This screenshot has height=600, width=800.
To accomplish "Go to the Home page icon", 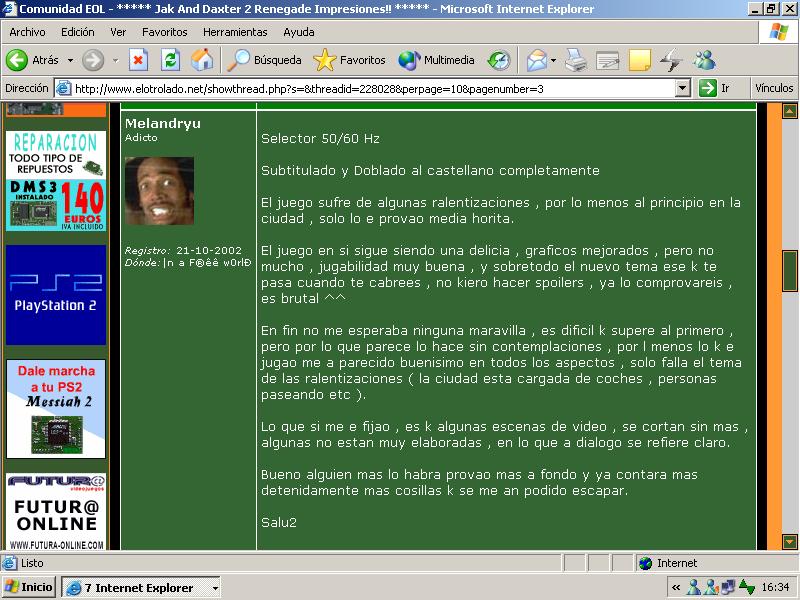I will [202, 60].
